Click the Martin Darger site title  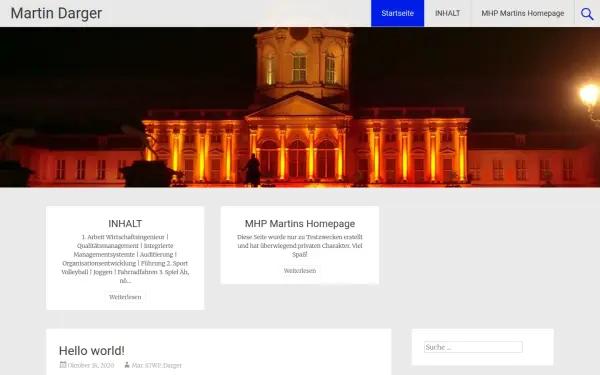click(56, 13)
